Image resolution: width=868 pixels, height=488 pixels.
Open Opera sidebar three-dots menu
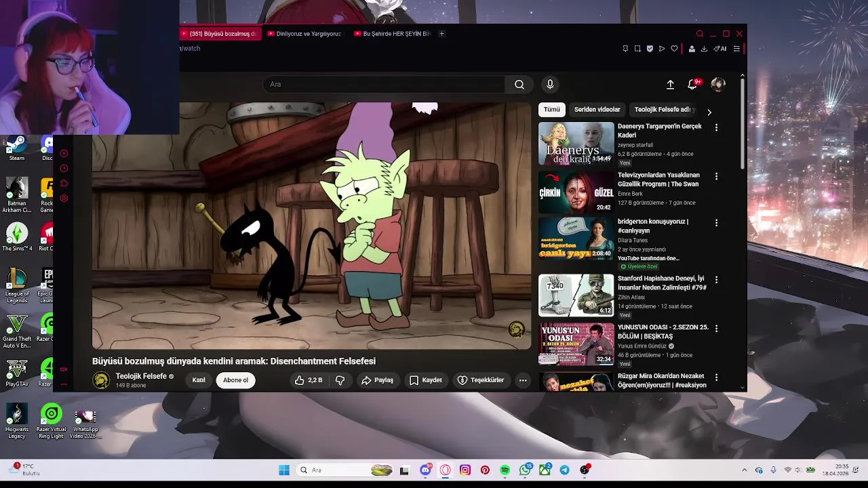(64, 384)
